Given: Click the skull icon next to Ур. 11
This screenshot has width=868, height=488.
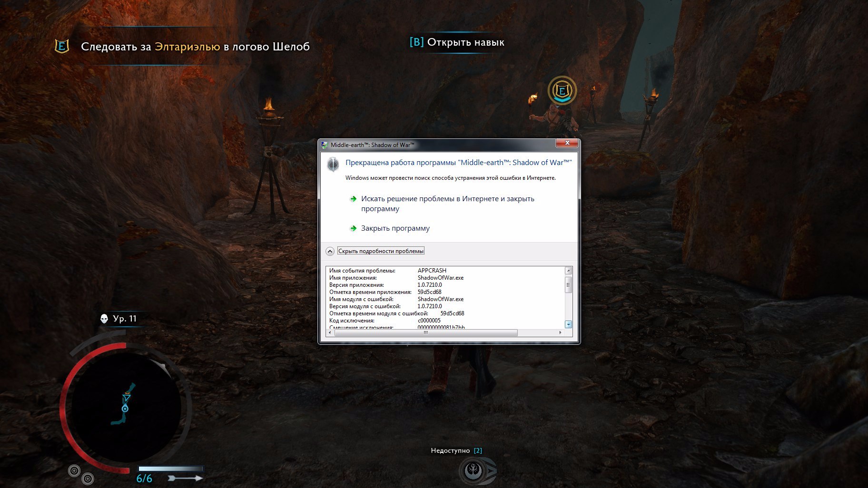Looking at the screenshot, I should coord(104,319).
